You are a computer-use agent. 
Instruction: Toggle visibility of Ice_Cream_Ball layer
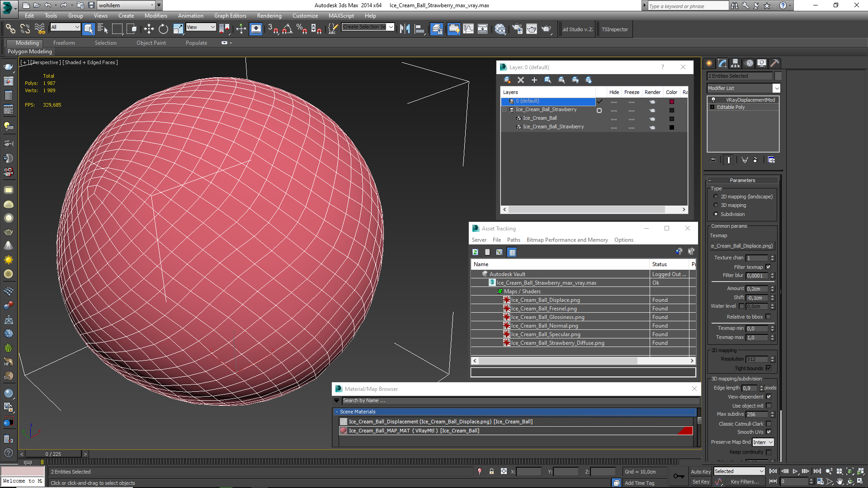tap(614, 117)
